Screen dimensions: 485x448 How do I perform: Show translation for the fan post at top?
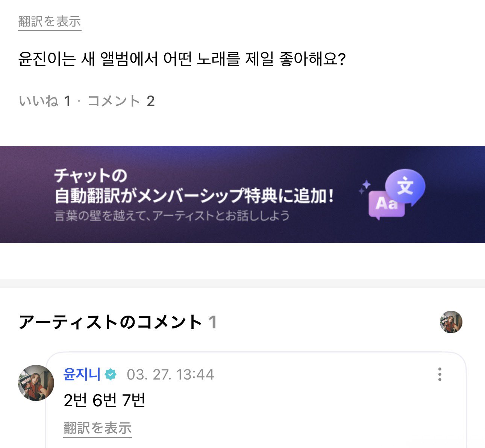point(50,22)
